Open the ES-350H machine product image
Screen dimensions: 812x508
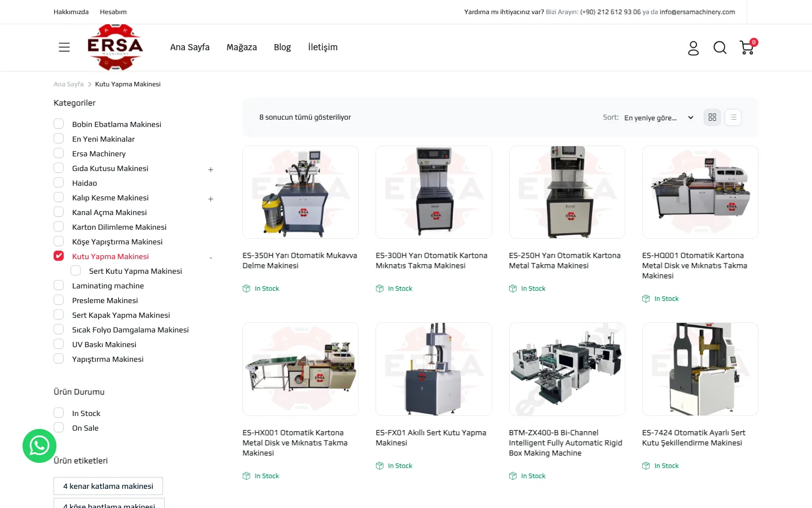(301, 192)
